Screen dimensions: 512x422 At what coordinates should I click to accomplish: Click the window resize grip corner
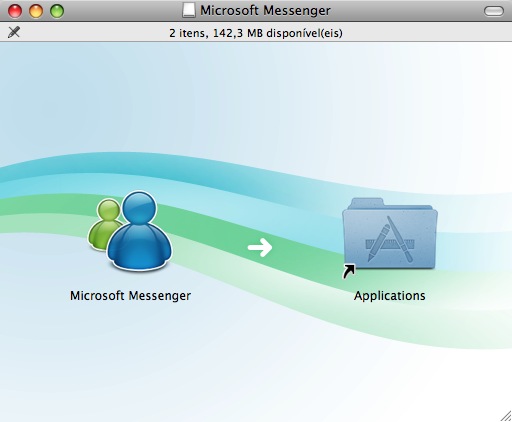click(506, 416)
